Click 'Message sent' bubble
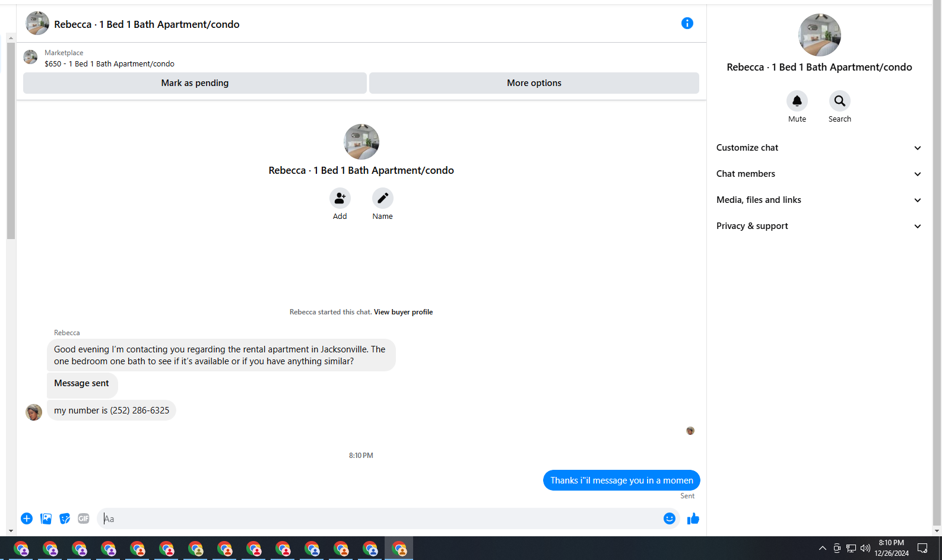 click(82, 384)
